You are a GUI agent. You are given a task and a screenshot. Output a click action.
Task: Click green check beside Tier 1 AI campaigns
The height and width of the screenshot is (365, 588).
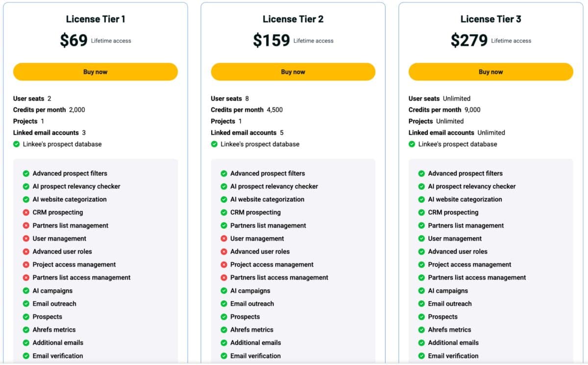tap(26, 291)
